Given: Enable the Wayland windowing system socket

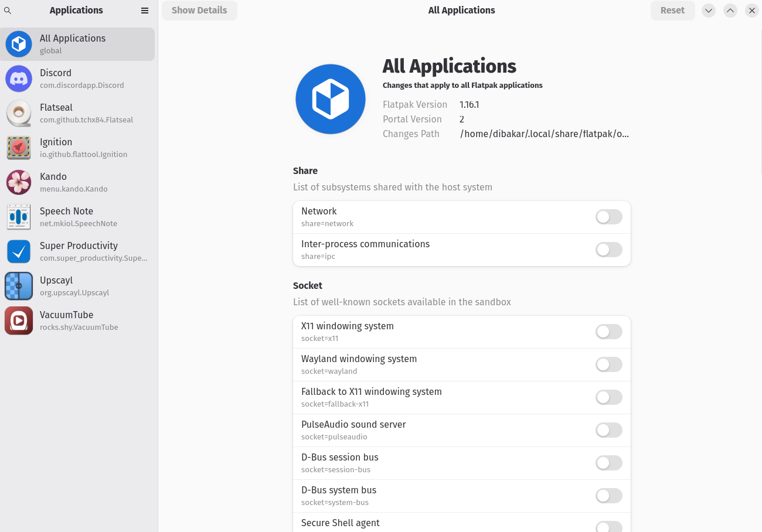Looking at the screenshot, I should tap(608, 364).
